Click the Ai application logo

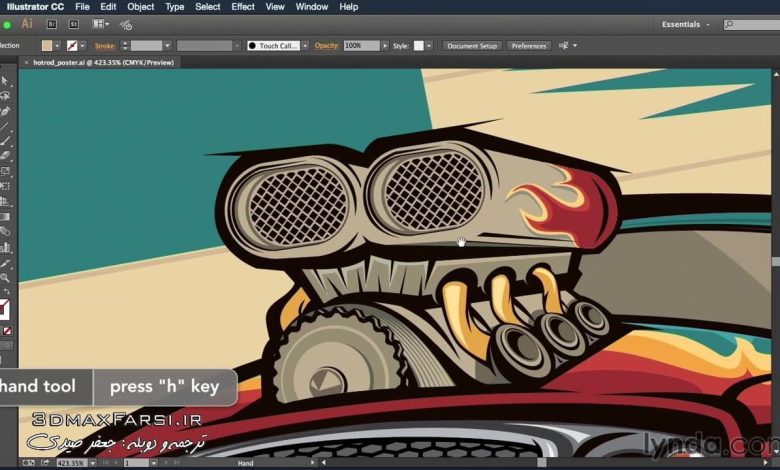[x=27, y=24]
